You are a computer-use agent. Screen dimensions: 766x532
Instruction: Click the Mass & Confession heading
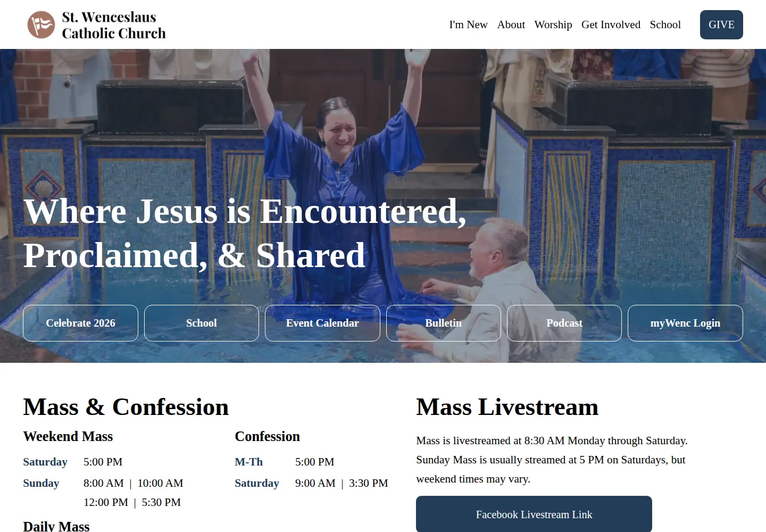[126, 407]
